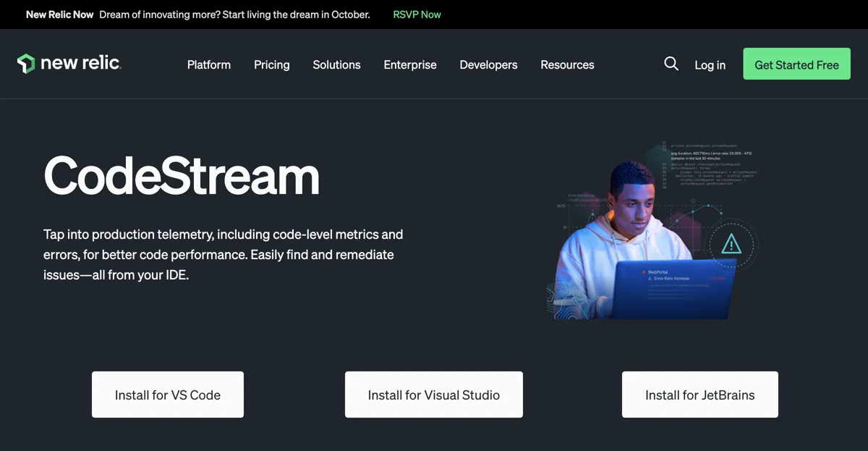
Task: Click the New Relic hexagon logo
Action: [x=26, y=64]
